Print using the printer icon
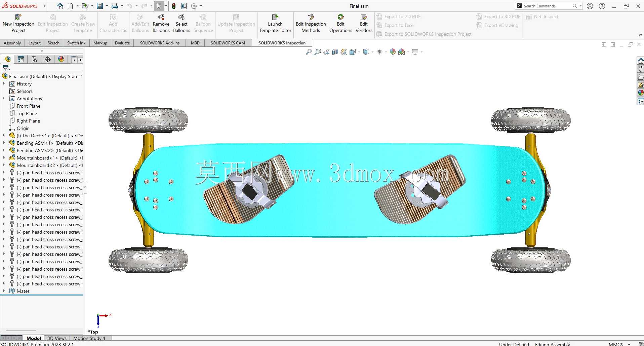Viewport: 644px width, 346px height. 115,6
